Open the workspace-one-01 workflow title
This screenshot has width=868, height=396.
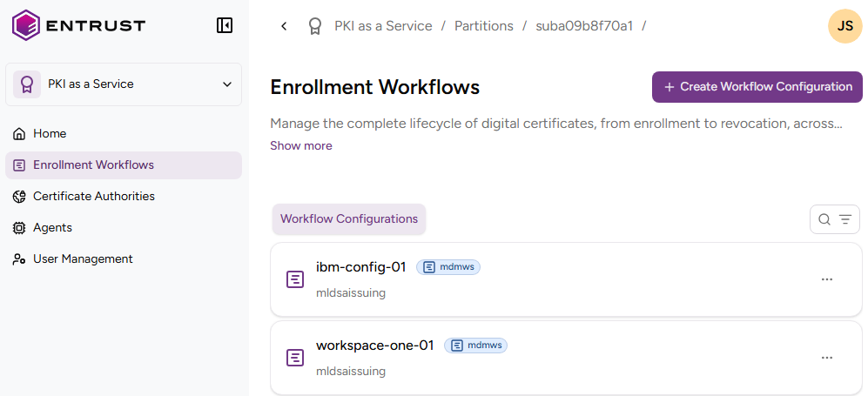(374, 346)
